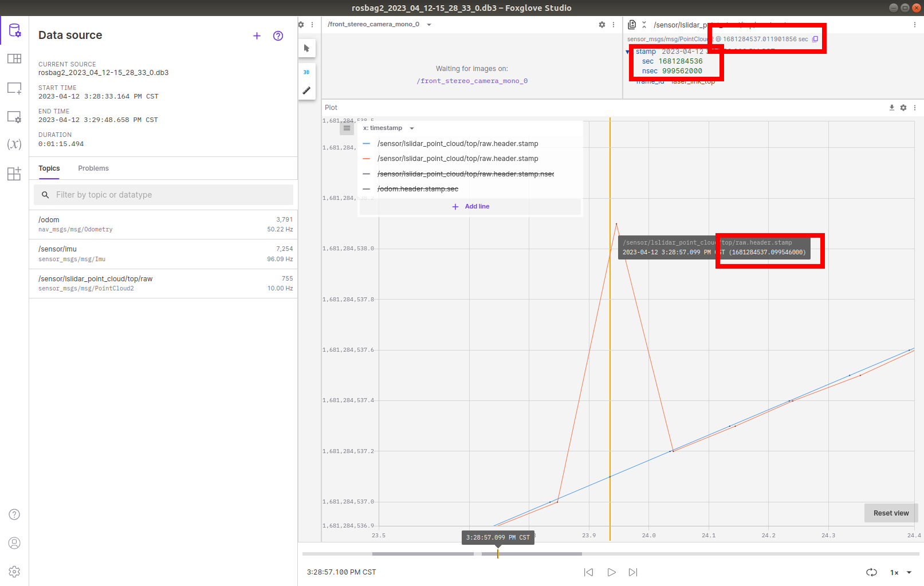Open the Variables (x) sidebar panel
The image size is (924, 586).
click(x=14, y=144)
